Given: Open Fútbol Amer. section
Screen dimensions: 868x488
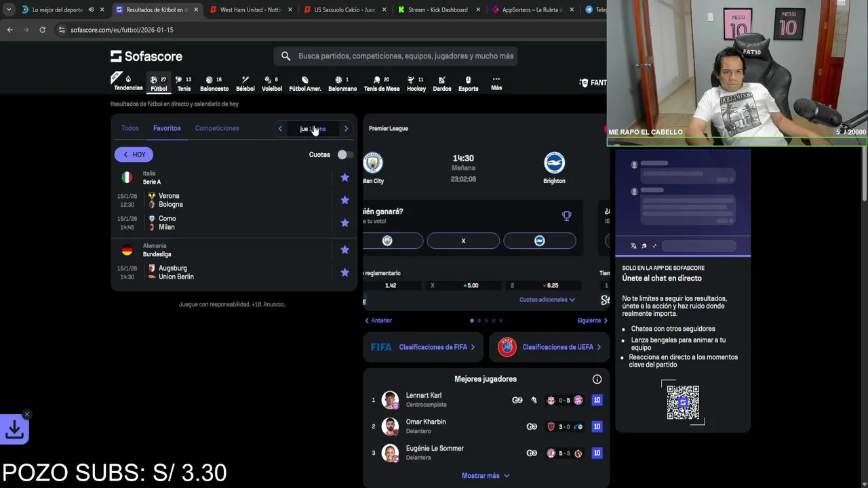Looking at the screenshot, I should click(305, 83).
